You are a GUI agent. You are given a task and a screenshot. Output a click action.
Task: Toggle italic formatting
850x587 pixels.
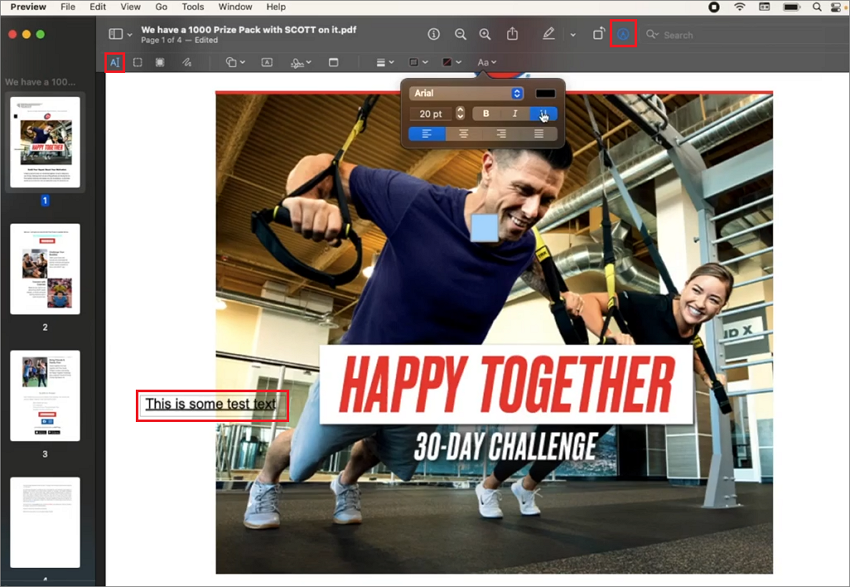tap(514, 113)
